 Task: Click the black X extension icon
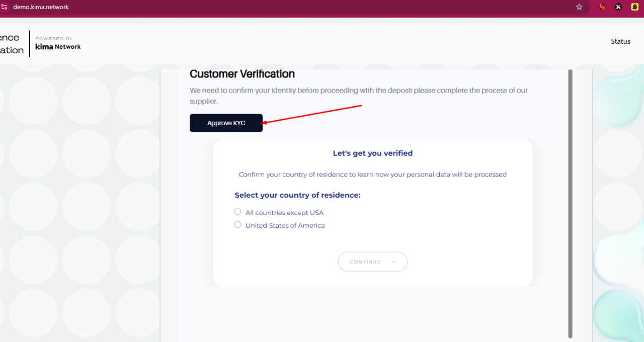(x=618, y=7)
